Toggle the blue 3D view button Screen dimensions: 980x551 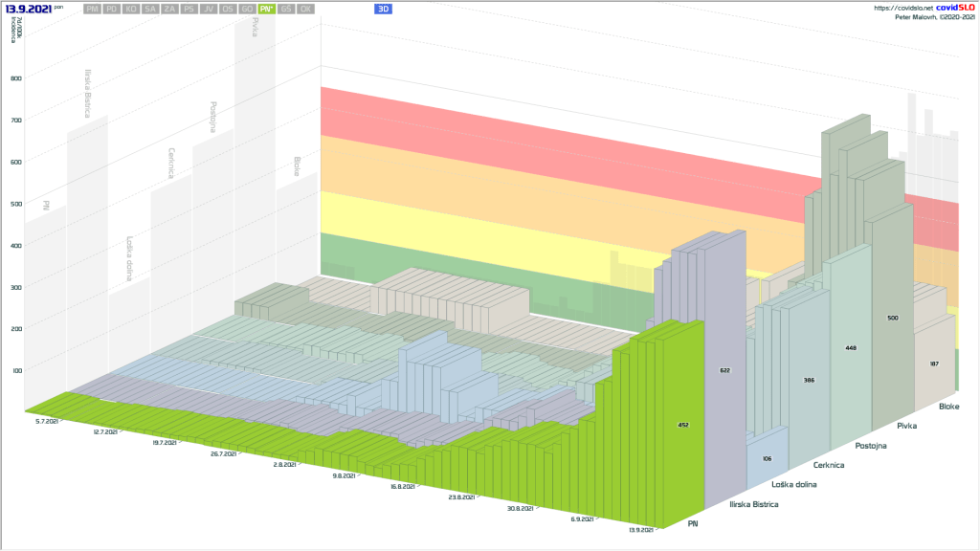pyautogui.click(x=383, y=9)
